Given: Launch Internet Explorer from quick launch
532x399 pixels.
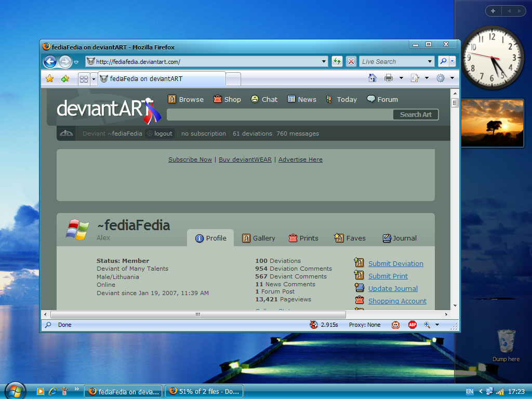Looking at the screenshot, I should click(52, 391).
